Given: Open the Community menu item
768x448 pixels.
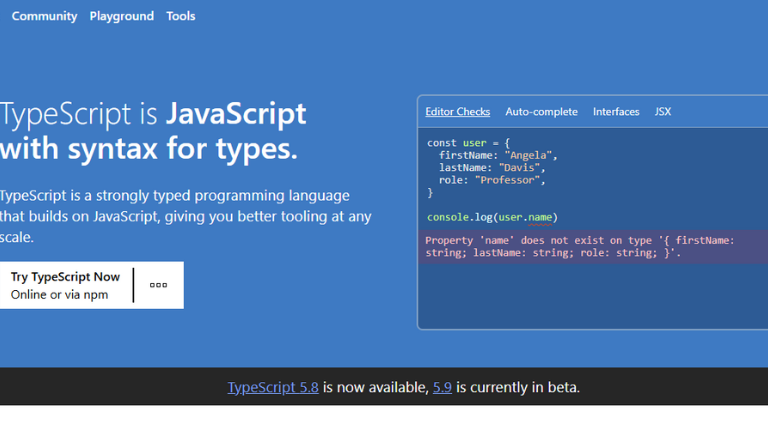Looking at the screenshot, I should tap(44, 16).
